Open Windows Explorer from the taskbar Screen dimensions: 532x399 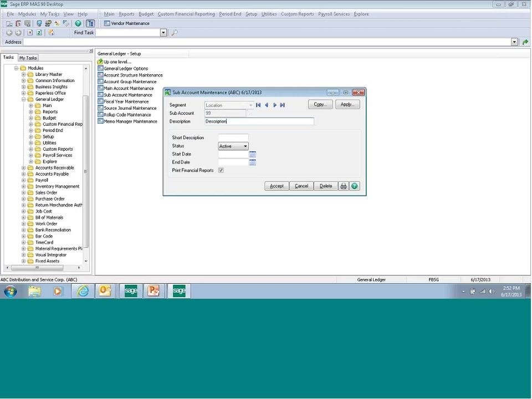coord(34,291)
